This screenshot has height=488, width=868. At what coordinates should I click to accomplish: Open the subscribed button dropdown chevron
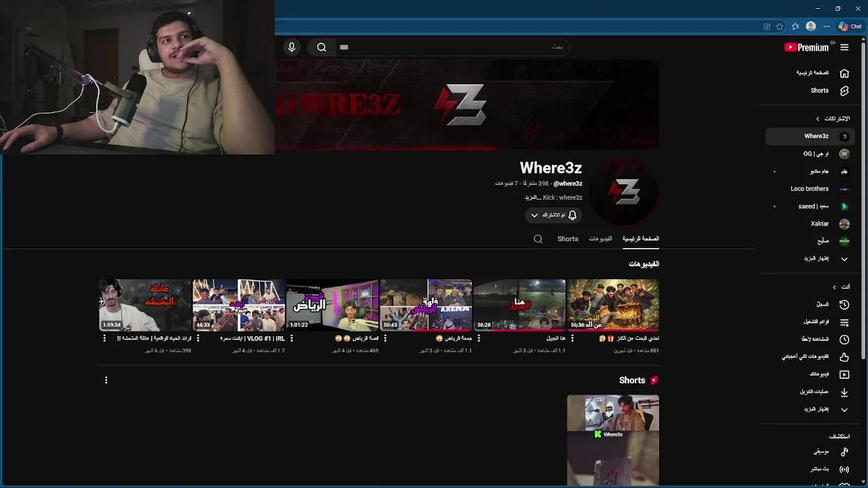534,216
